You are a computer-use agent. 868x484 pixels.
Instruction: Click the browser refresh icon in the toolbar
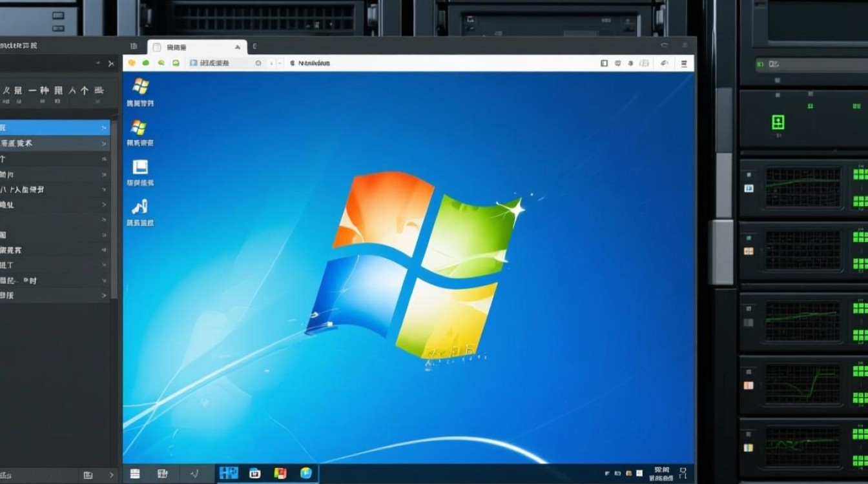tap(160, 63)
